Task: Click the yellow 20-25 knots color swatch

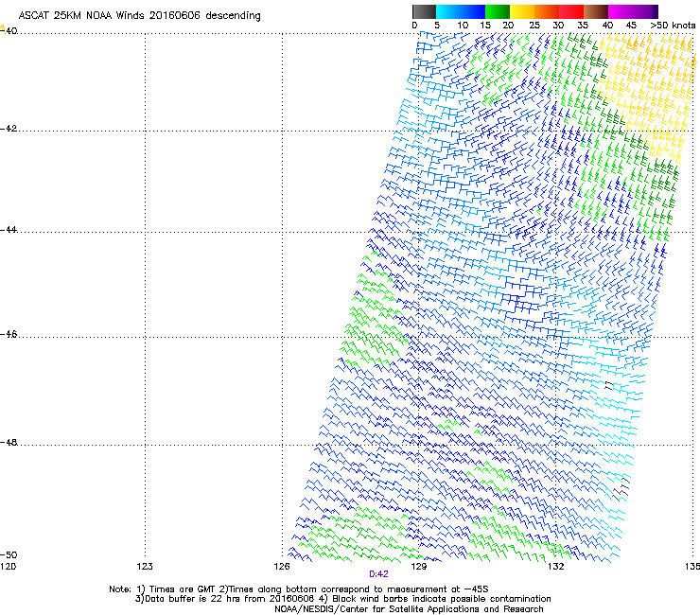Action: coord(522,11)
